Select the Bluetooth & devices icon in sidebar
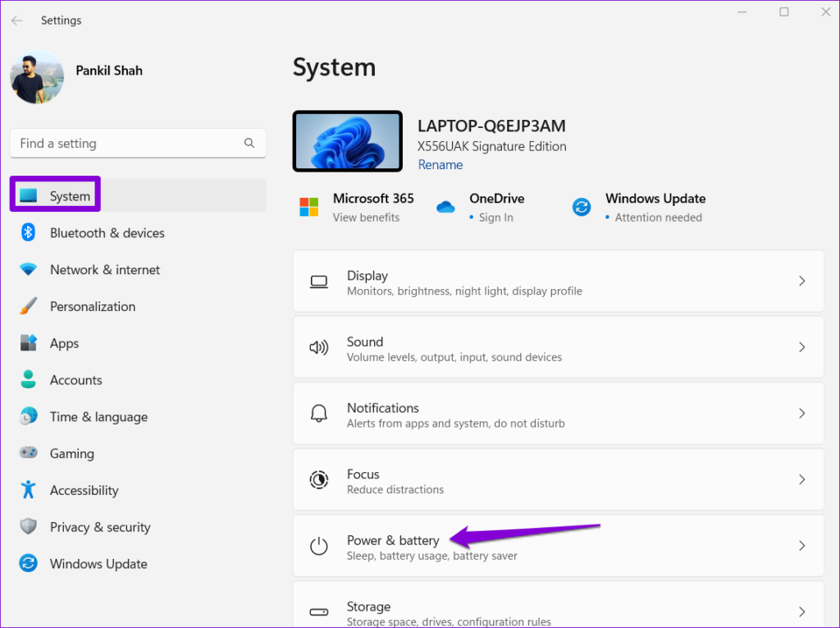840x628 pixels. click(26, 233)
